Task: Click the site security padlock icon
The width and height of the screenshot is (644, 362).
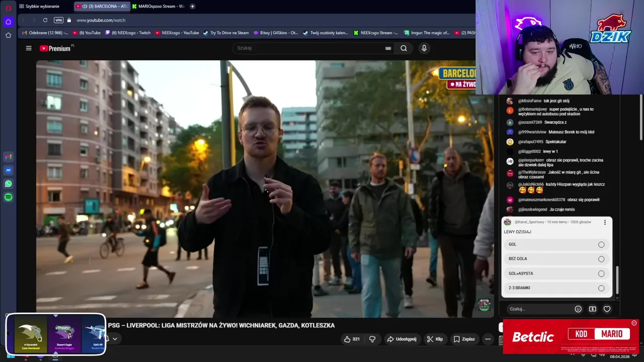Action: [x=69, y=20]
